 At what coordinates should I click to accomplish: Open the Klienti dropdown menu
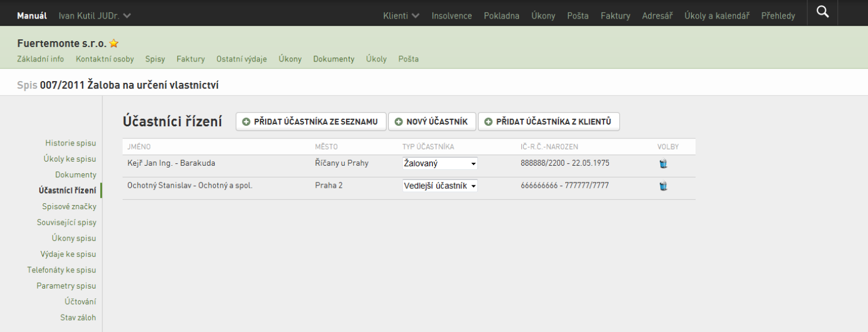tap(401, 16)
